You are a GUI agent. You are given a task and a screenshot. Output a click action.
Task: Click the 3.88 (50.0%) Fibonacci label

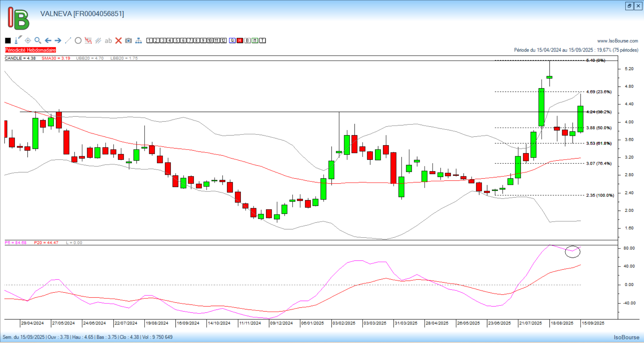(599, 128)
